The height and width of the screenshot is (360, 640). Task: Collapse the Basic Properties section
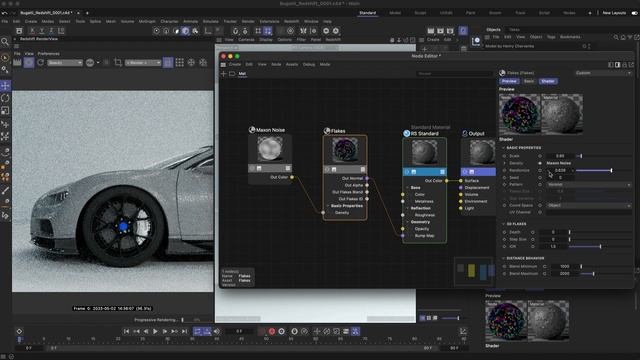504,148
